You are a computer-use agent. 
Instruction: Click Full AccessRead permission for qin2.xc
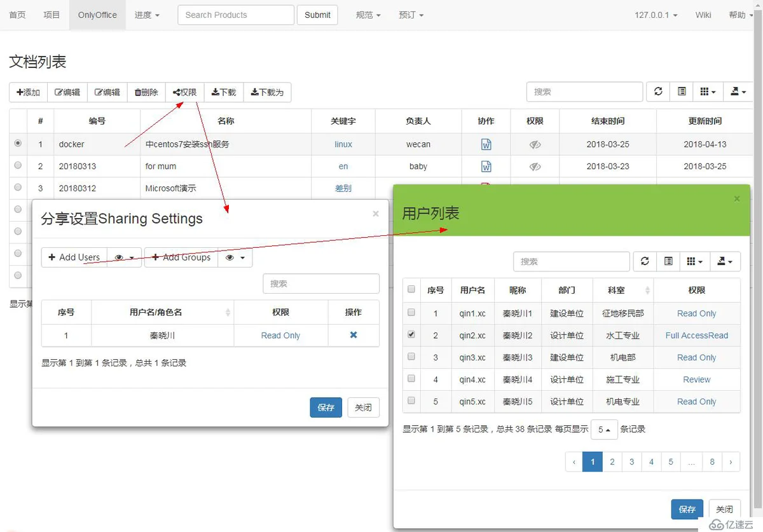697,336
